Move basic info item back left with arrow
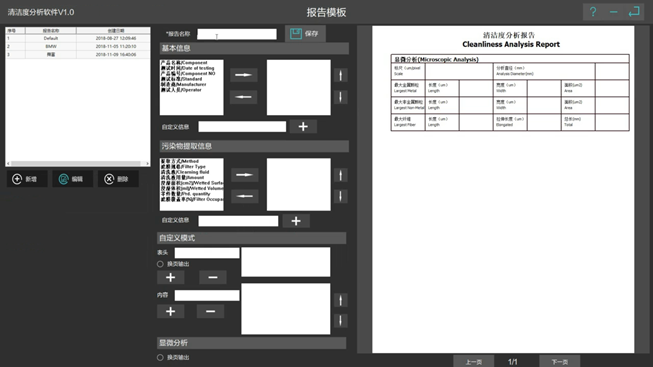This screenshot has width=653, height=367. [244, 97]
